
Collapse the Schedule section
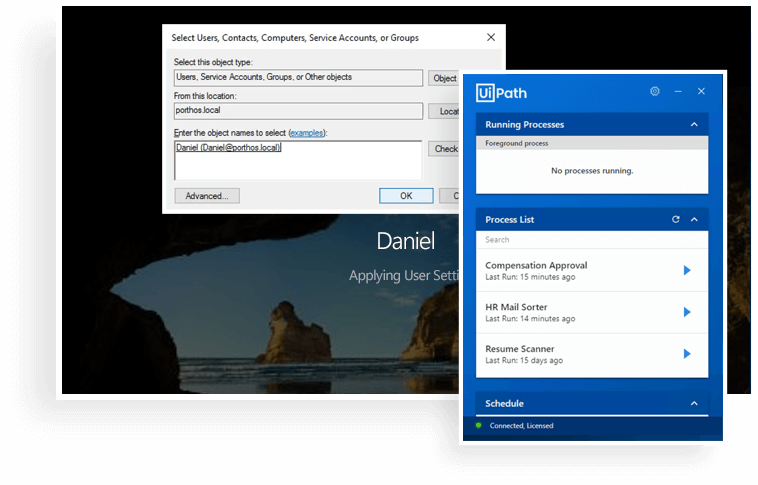(x=694, y=403)
